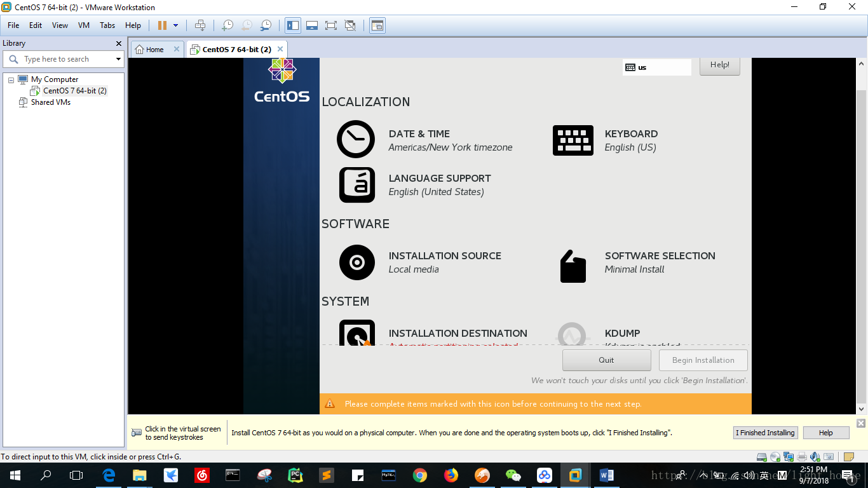Open the File menu

click(13, 25)
